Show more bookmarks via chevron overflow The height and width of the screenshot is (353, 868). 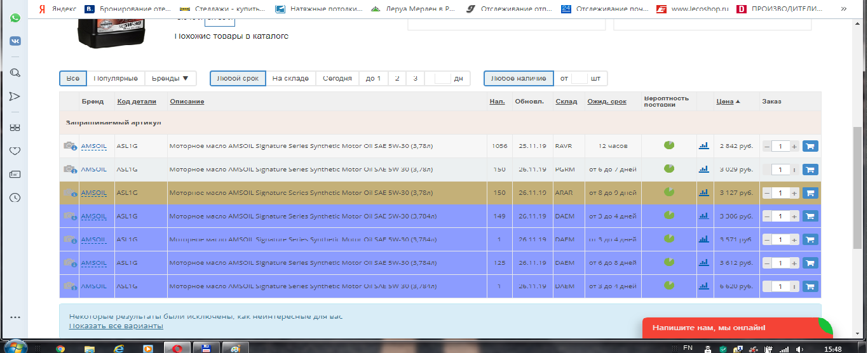(x=844, y=10)
